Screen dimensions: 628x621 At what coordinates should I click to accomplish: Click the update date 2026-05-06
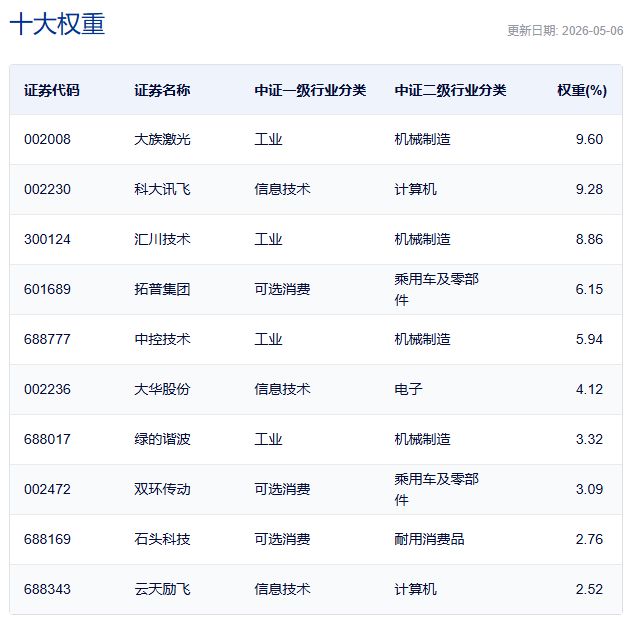[592, 31]
